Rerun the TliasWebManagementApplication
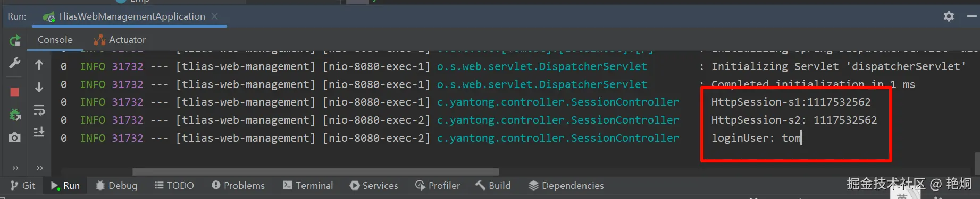This screenshot has width=980, height=199. pos(15,40)
